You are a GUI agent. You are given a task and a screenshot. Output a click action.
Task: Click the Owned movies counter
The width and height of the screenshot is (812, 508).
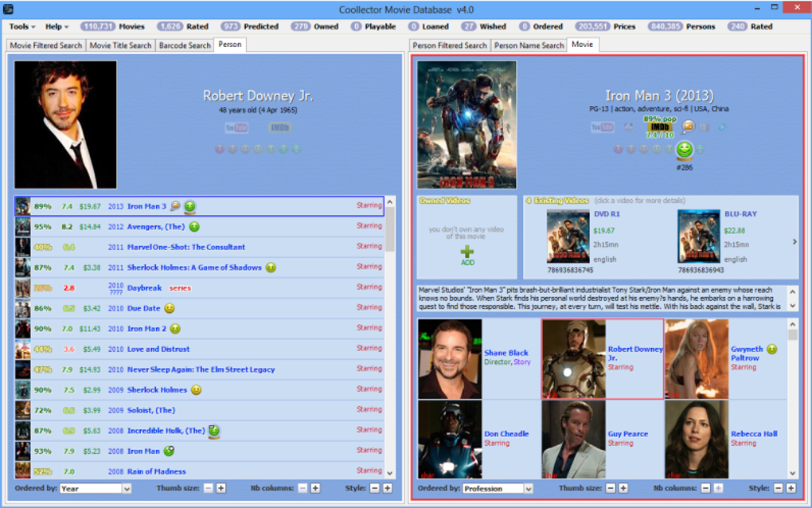click(314, 26)
